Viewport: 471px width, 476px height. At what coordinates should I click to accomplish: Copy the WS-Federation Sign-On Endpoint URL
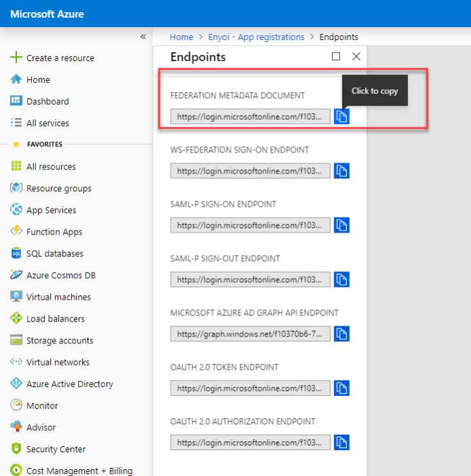[342, 171]
